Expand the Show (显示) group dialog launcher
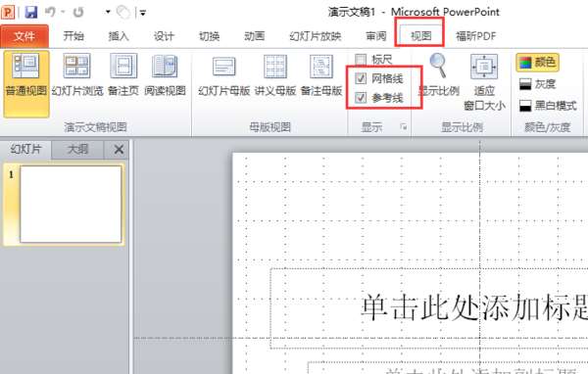 (404, 127)
